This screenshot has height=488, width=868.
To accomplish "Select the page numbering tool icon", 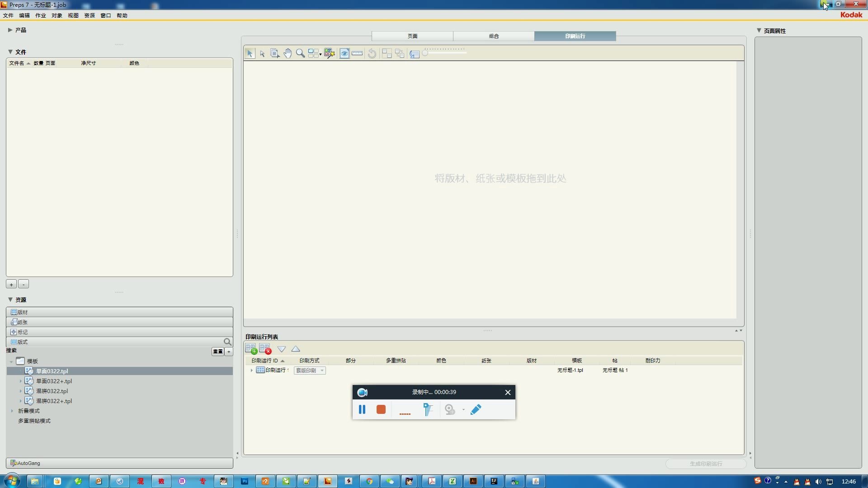I will (x=274, y=53).
